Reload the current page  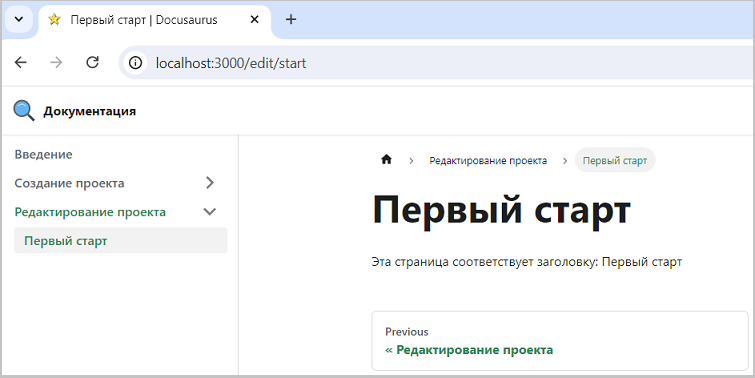click(x=92, y=62)
